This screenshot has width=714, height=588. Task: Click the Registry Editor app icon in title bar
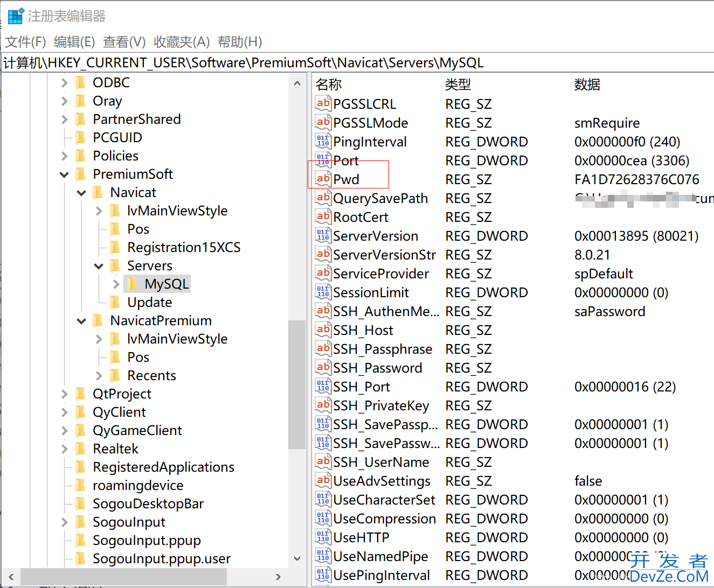point(16,16)
